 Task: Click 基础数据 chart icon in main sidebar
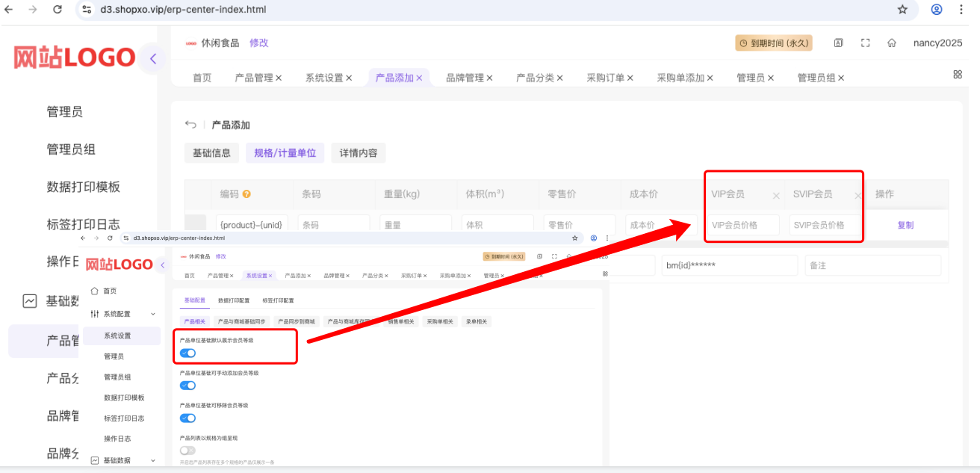(x=30, y=301)
